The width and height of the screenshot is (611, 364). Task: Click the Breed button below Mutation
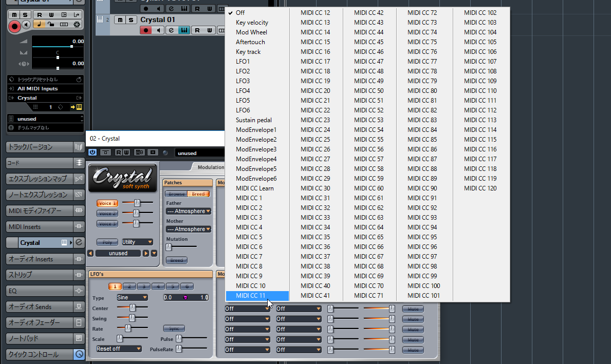pyautogui.click(x=177, y=260)
